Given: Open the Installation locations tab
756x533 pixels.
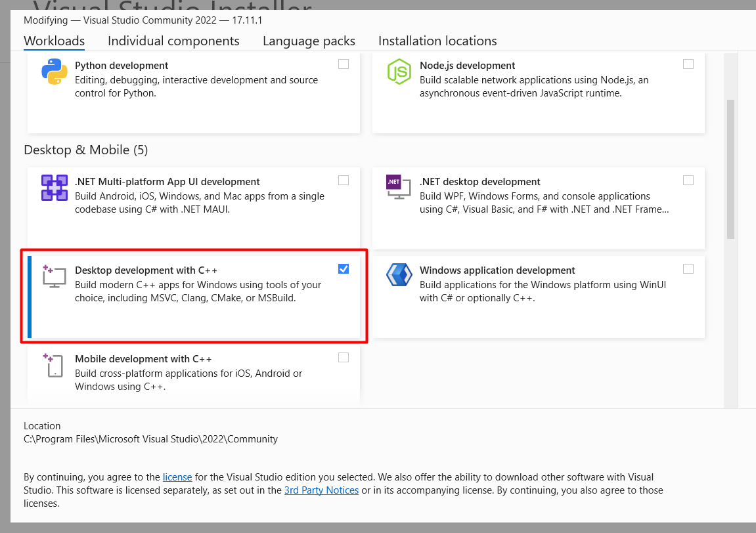Looking at the screenshot, I should (x=437, y=41).
